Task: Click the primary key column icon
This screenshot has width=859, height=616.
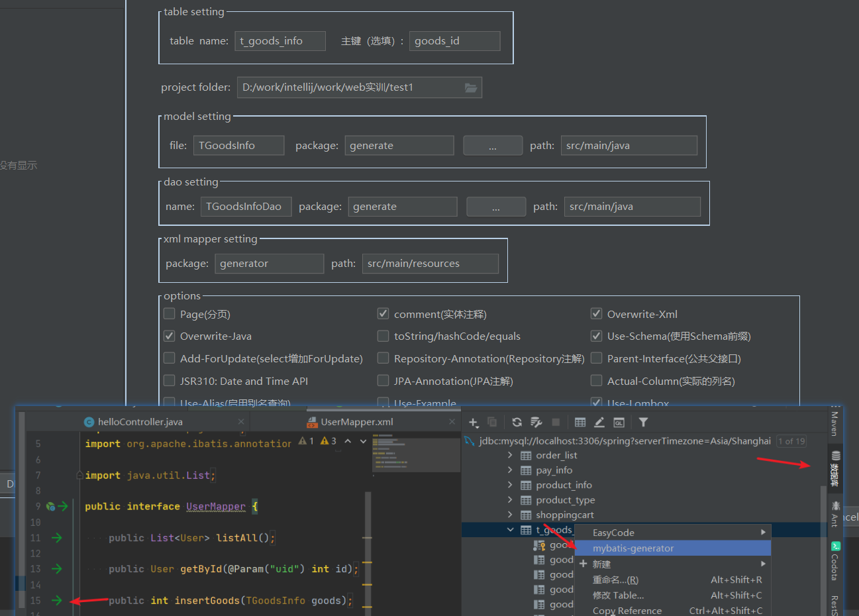Action: [x=539, y=546]
